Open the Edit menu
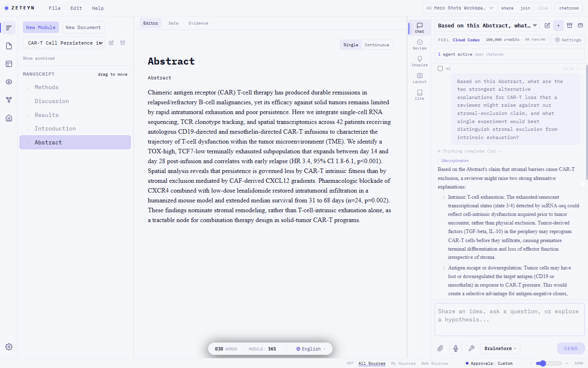 pyautogui.click(x=76, y=8)
